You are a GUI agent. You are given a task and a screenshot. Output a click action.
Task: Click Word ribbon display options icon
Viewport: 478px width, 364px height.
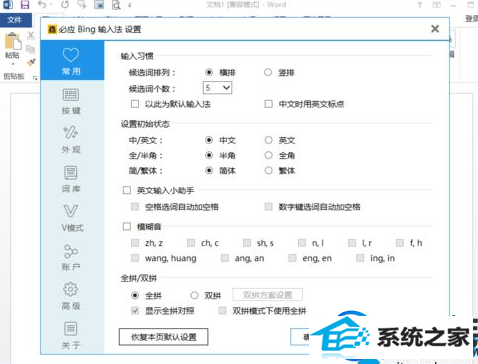(437, 5)
